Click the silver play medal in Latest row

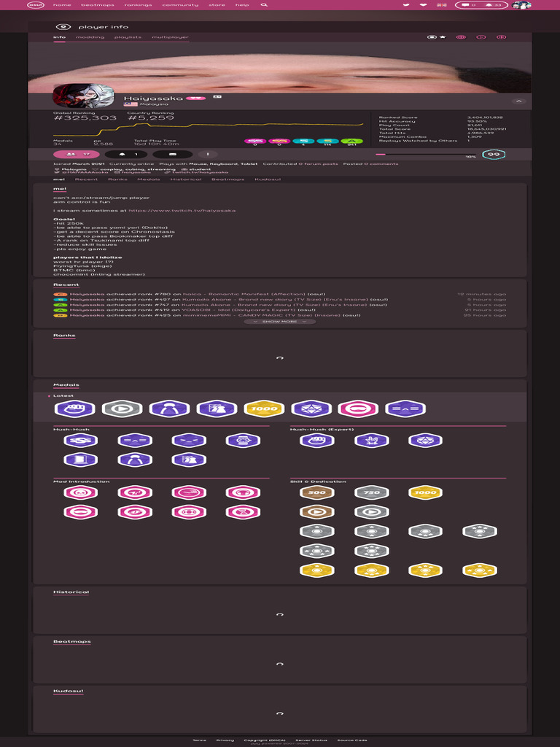pos(122,409)
